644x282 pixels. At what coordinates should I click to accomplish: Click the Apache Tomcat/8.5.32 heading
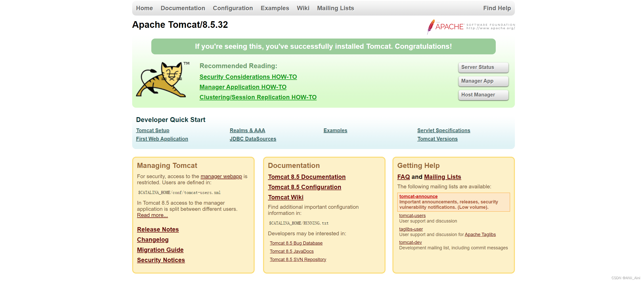click(x=180, y=25)
